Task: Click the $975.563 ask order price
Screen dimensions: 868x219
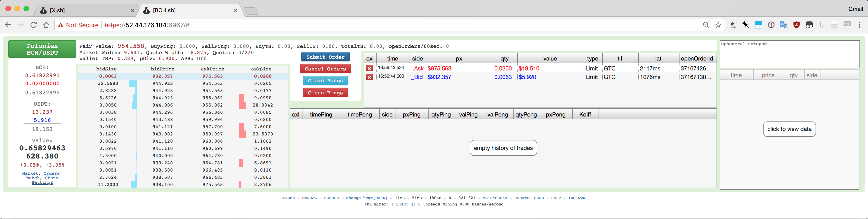Action: (x=439, y=68)
